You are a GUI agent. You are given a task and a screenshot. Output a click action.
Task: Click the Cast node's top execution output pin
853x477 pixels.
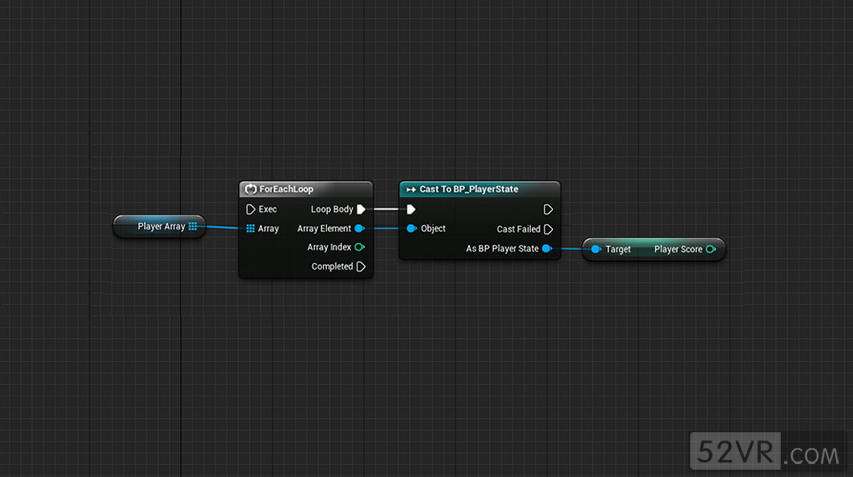point(548,210)
